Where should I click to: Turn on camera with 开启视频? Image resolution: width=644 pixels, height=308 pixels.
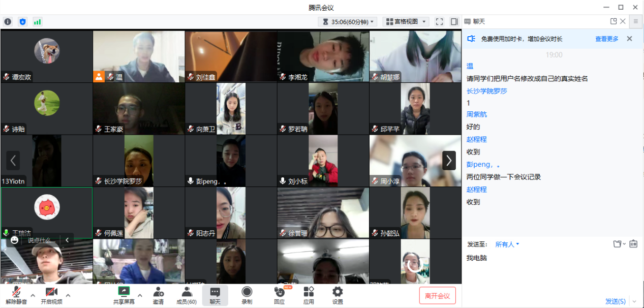coord(51,293)
